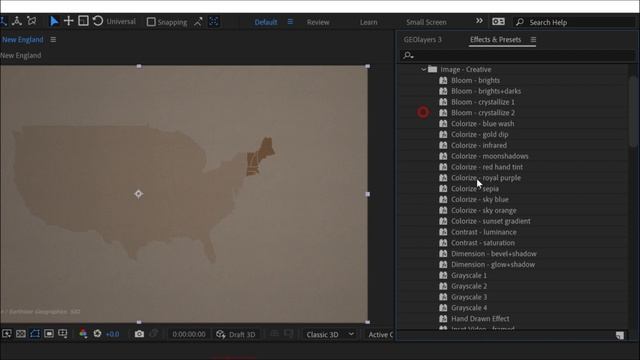The height and width of the screenshot is (360, 640).
Task: Click the grid and guide options icon
Action: (x=63, y=334)
